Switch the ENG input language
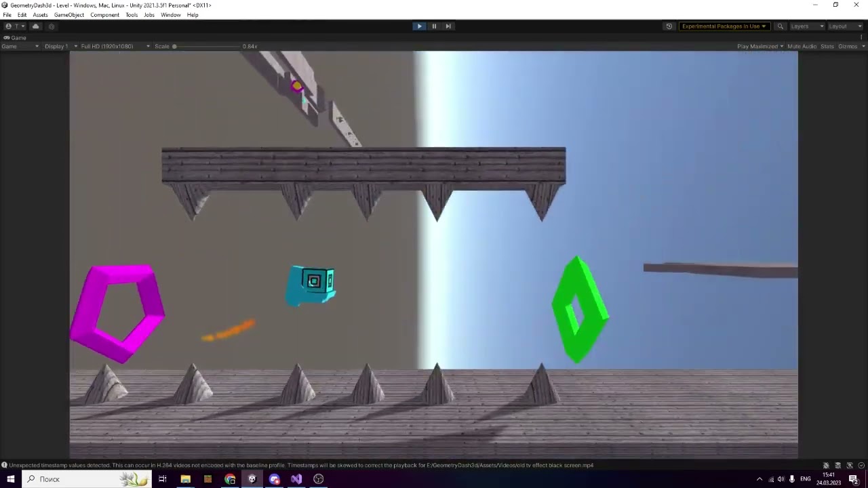Image resolution: width=868 pixels, height=488 pixels. tap(806, 479)
